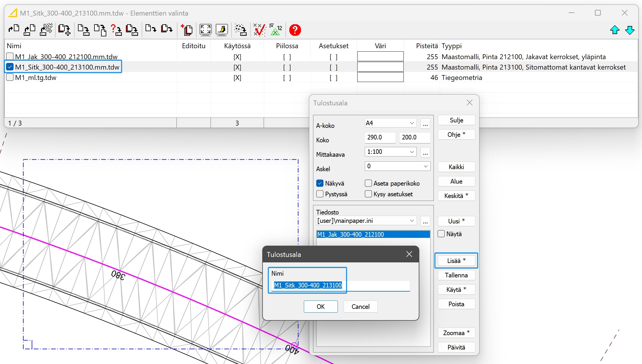Check the M1_ml.tg.tdw row checkbox
The width and height of the screenshot is (642, 364).
[x=10, y=77]
